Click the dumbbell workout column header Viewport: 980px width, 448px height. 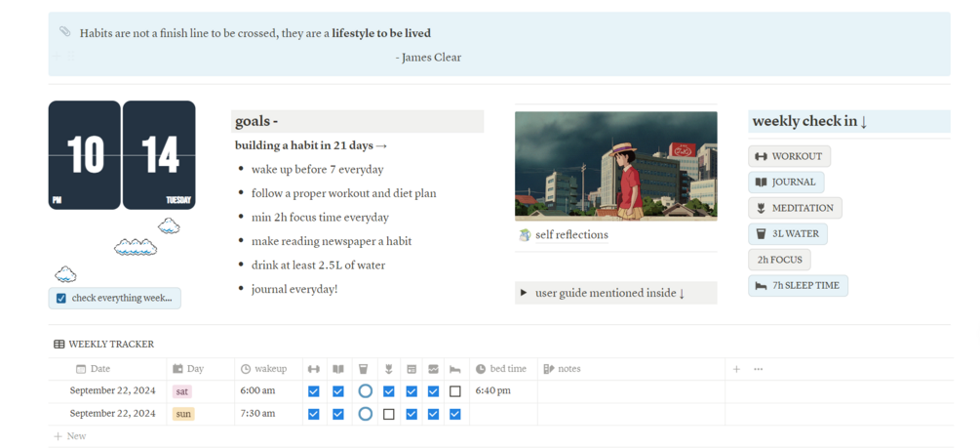pos(314,369)
